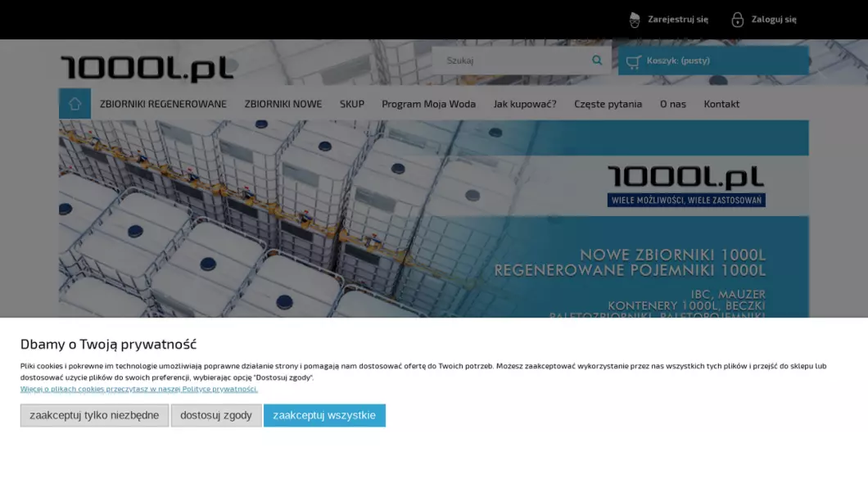Image resolution: width=868 pixels, height=488 pixels.
Task: Click the search magnifier icon
Action: [x=597, y=61]
